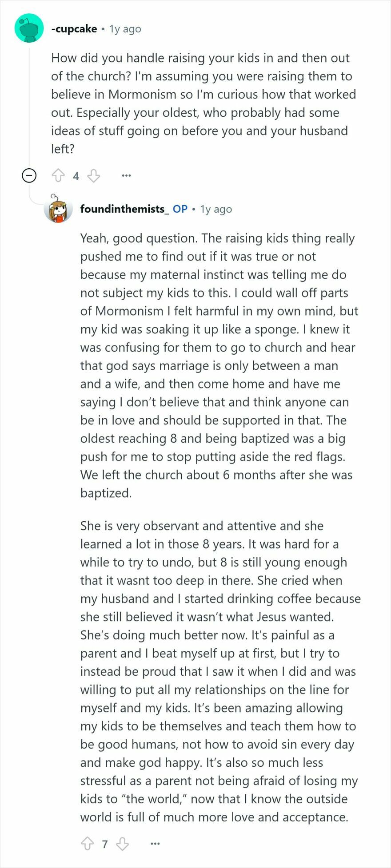This screenshot has width=391, height=868.
Task: Open more options on -cupcake's comment
Action: (127, 175)
